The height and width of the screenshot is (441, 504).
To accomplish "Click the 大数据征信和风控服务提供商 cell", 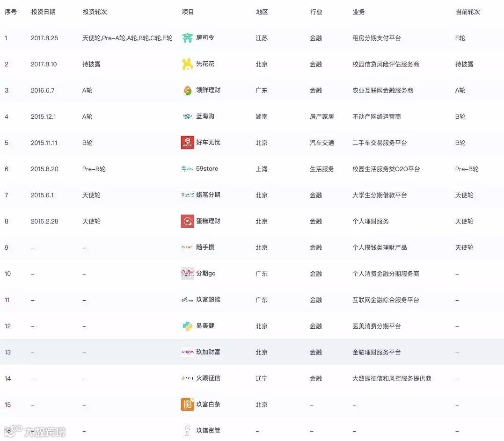I will point(392,378).
